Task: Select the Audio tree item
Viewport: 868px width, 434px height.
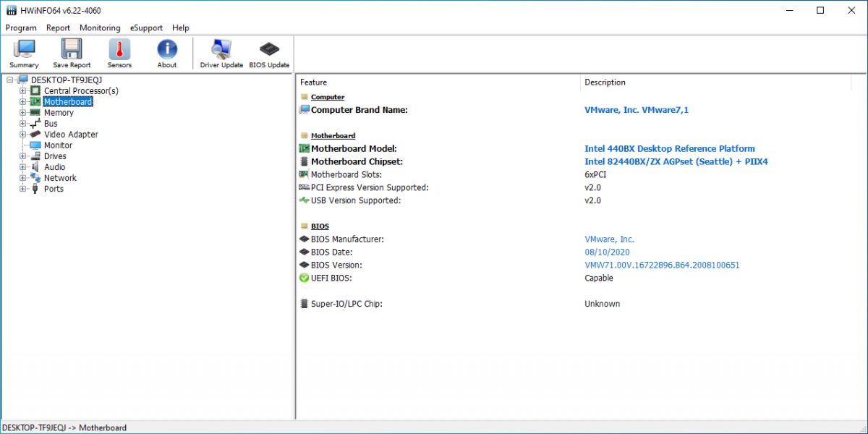Action: click(55, 167)
